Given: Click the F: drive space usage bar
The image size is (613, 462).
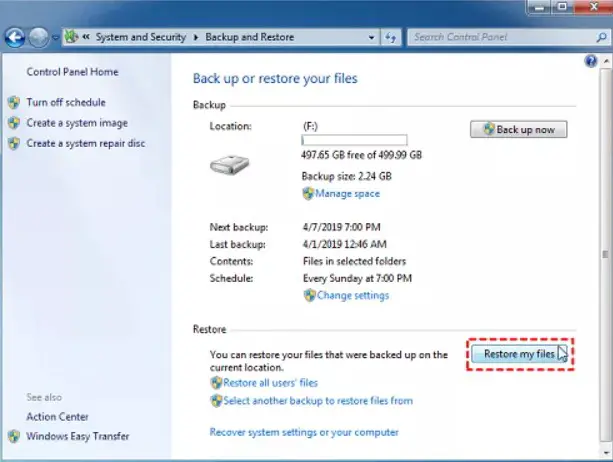Looking at the screenshot, I should tap(354, 140).
